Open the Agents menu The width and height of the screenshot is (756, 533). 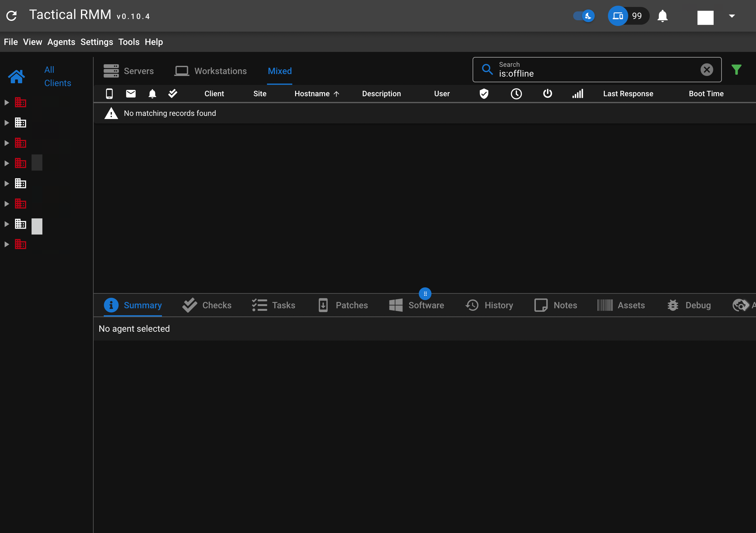pos(61,42)
